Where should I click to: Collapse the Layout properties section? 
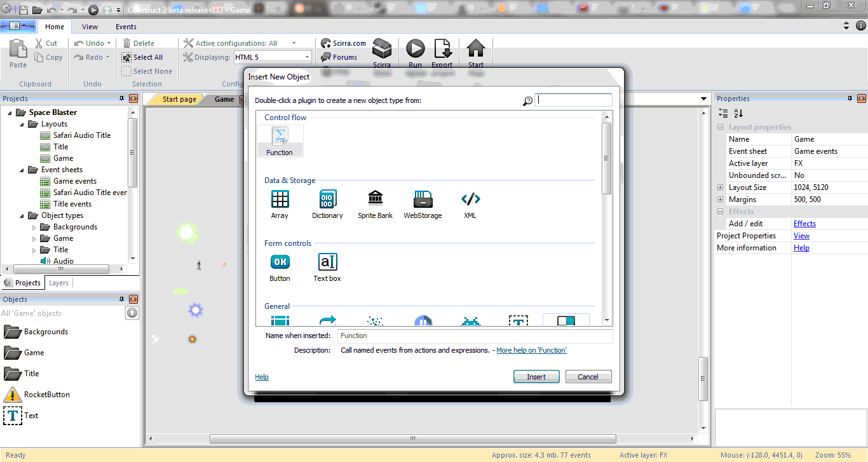pos(720,127)
